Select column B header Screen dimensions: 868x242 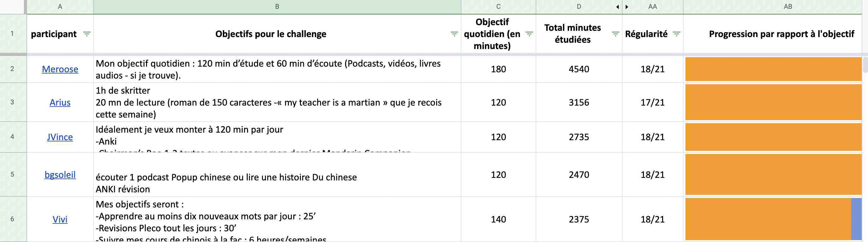point(277,7)
